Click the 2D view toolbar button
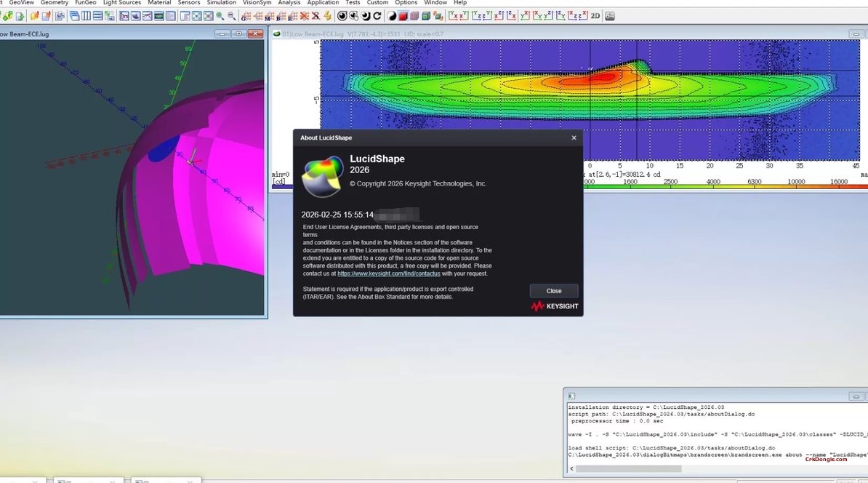This screenshot has height=483, width=868. tap(595, 16)
